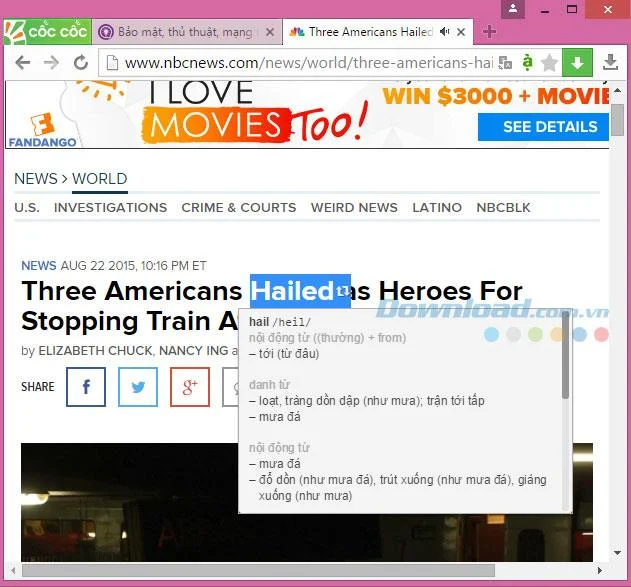Viewport: 631px width, 587px height.
Task: Share the article on Facebook
Action: coord(86,387)
